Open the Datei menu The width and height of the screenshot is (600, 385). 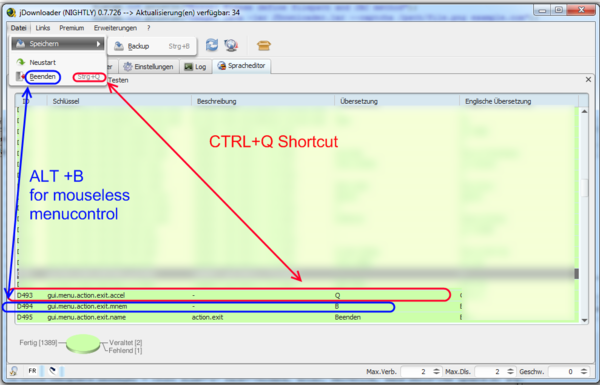[x=18, y=28]
